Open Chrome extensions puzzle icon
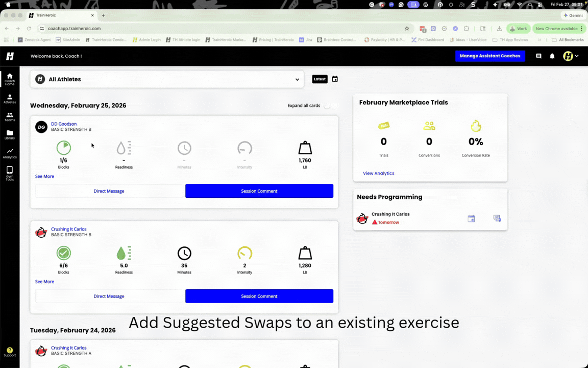Image resolution: width=588 pixels, height=368 pixels. (467, 29)
